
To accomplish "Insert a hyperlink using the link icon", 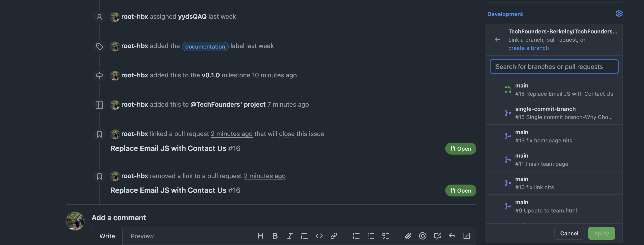I will click(334, 236).
